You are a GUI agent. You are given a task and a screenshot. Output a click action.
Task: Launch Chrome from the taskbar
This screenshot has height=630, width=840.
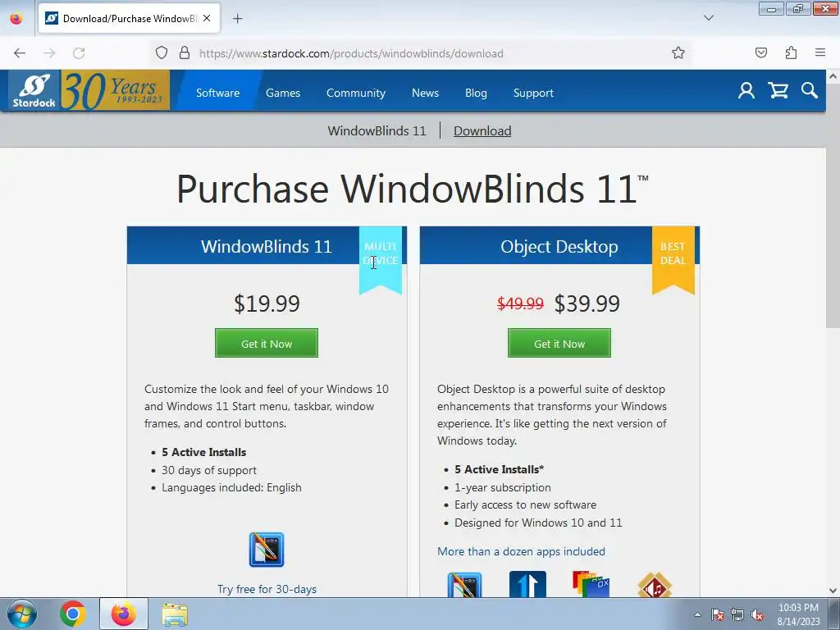click(x=73, y=614)
